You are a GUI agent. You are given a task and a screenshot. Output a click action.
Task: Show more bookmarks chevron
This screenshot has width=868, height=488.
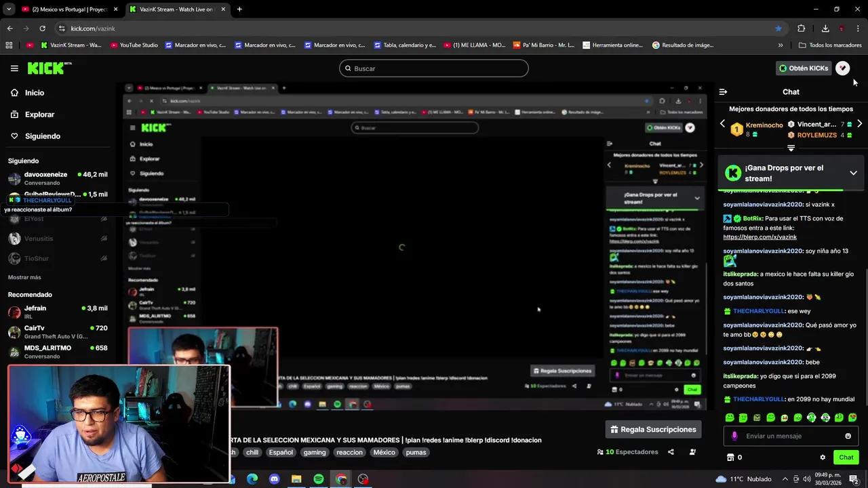781,45
